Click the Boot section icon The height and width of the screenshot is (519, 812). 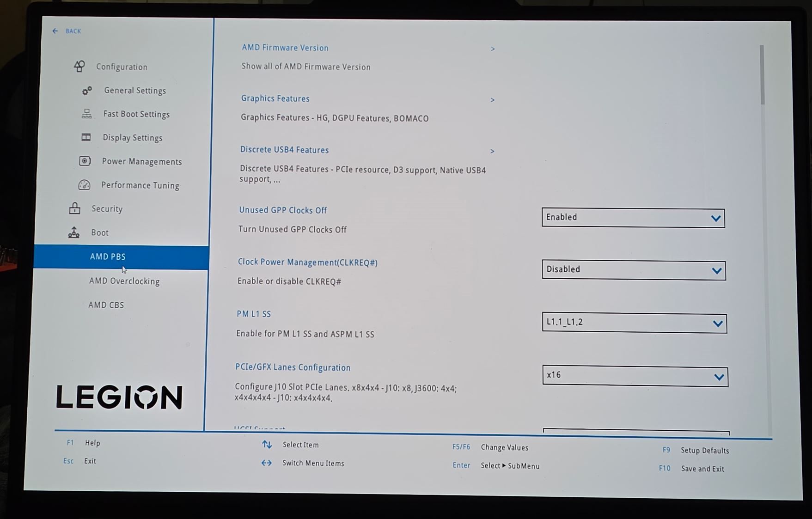point(74,232)
